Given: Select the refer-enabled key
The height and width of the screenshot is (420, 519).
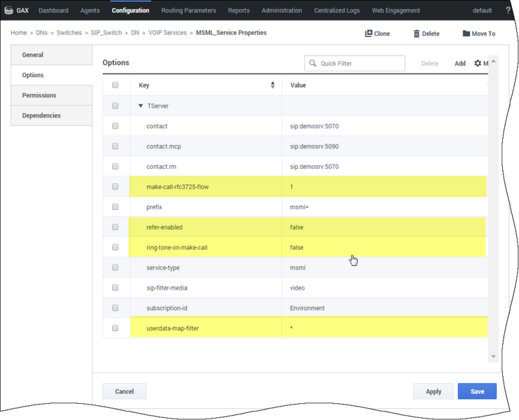Looking at the screenshot, I should (x=164, y=227).
